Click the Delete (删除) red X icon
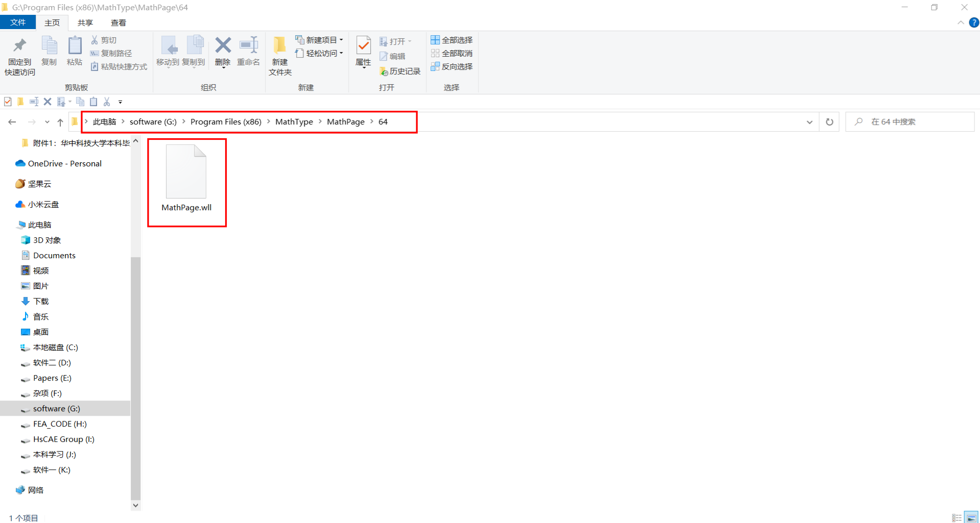Viewport: 980px width, 523px height. tap(223, 46)
